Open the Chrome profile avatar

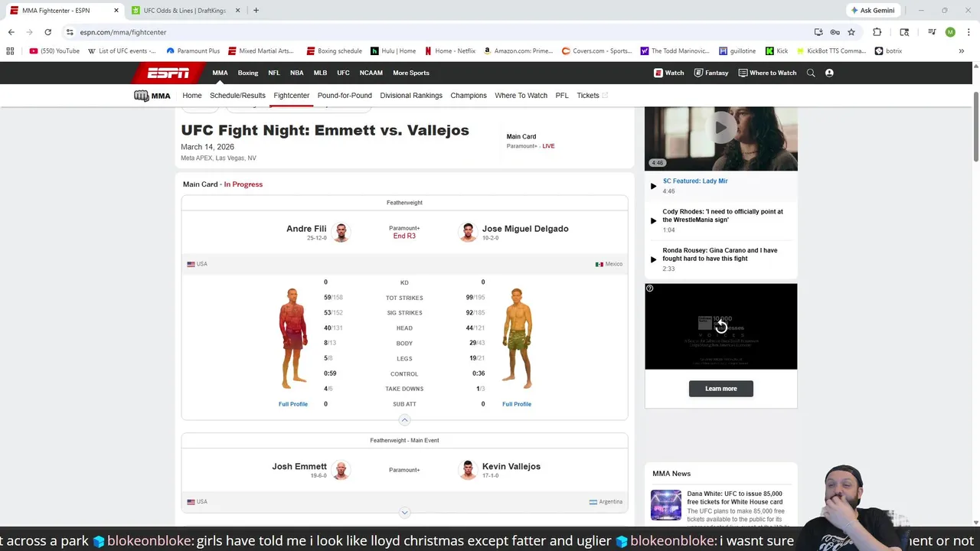pos(950,32)
